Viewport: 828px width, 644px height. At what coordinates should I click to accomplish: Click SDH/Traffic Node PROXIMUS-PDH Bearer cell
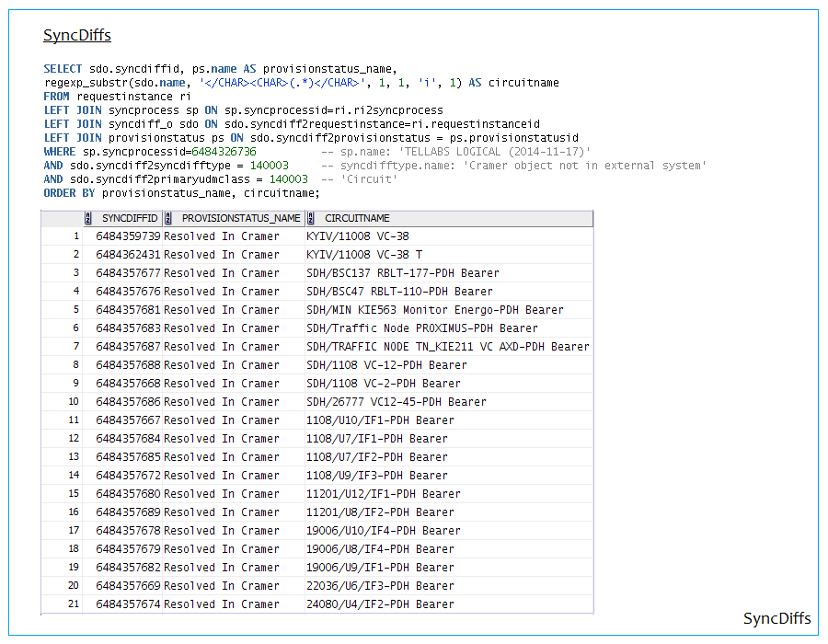[x=421, y=328]
